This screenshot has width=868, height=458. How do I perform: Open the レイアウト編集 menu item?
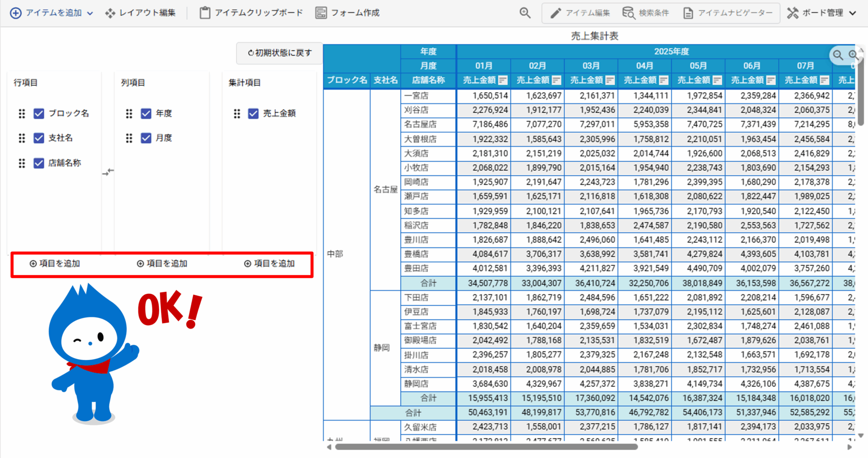tap(140, 13)
